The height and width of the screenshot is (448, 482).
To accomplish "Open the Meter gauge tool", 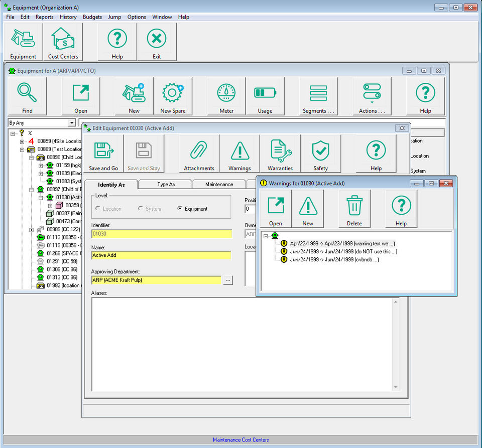I will [226, 96].
